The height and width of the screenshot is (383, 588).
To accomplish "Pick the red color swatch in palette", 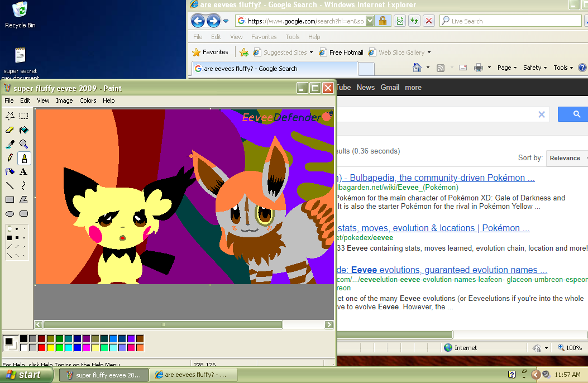I will [x=42, y=348].
